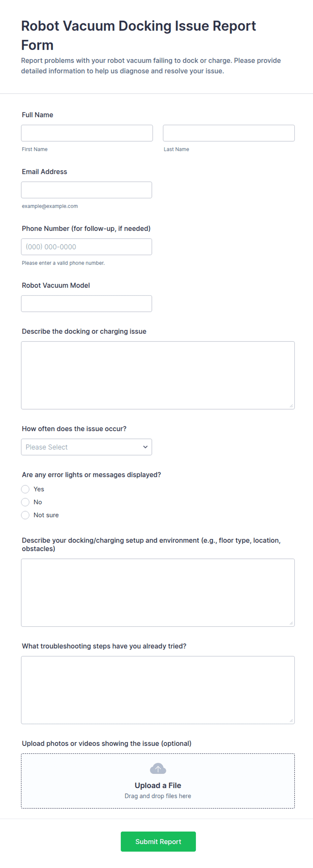Click resize handle of troubleshooting steps textarea

[291, 721]
